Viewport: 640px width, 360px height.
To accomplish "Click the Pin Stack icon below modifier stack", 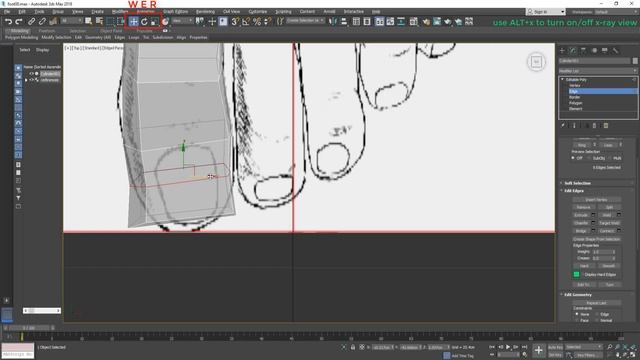I will (563, 126).
